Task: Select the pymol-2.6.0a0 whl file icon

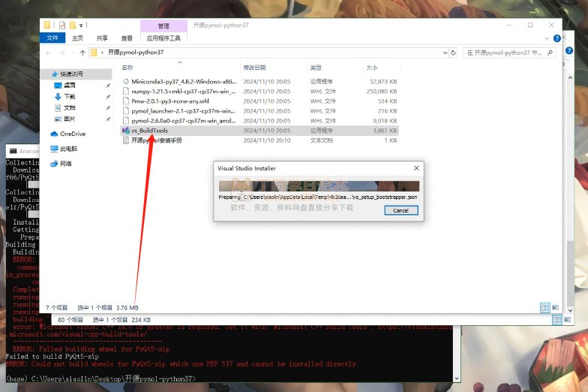Action: tap(126, 120)
